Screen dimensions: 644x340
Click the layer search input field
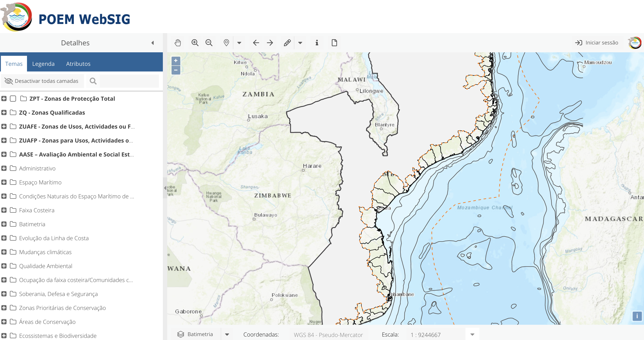click(129, 81)
